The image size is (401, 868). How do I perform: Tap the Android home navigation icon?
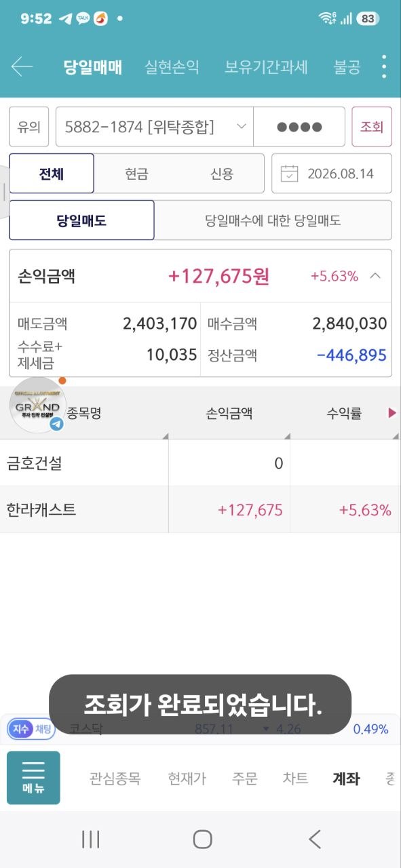coord(202,840)
